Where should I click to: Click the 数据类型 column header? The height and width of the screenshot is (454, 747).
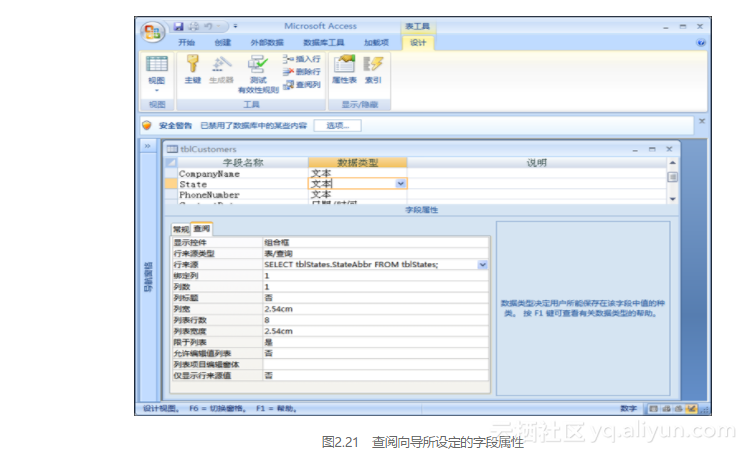coord(357,162)
